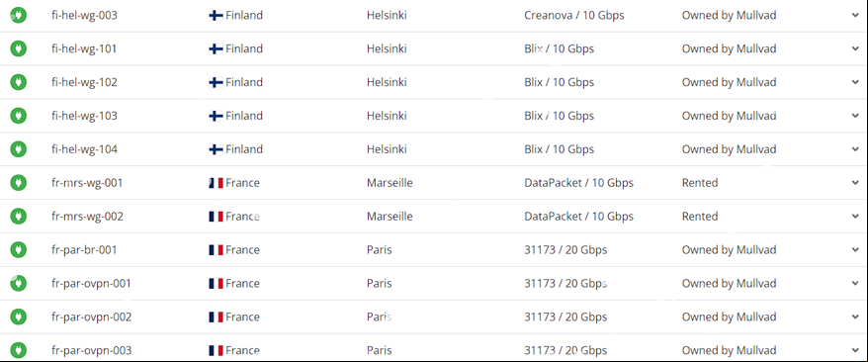Click green status icon for fi-hel-wg-003
The image size is (868, 362).
point(18,15)
